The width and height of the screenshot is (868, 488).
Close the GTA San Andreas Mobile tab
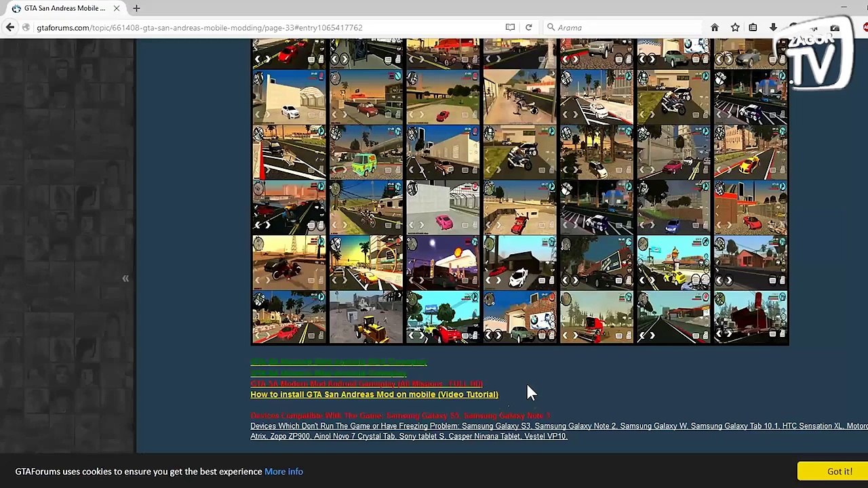tap(117, 8)
